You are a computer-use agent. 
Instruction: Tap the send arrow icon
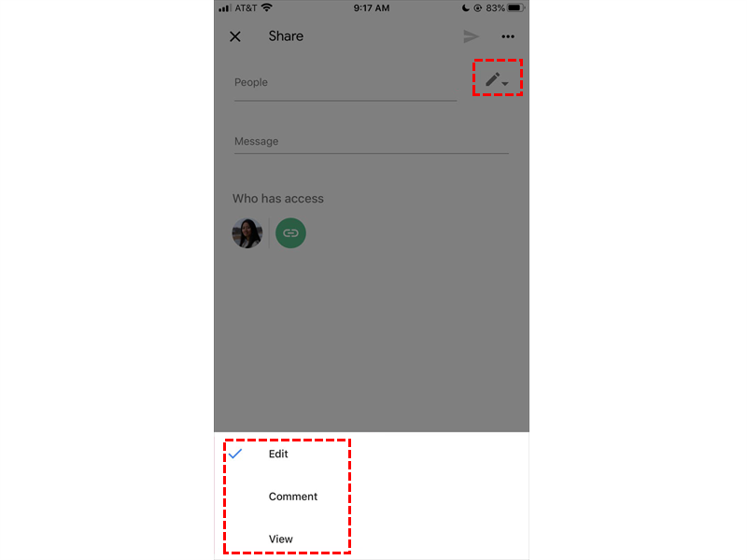click(x=471, y=36)
